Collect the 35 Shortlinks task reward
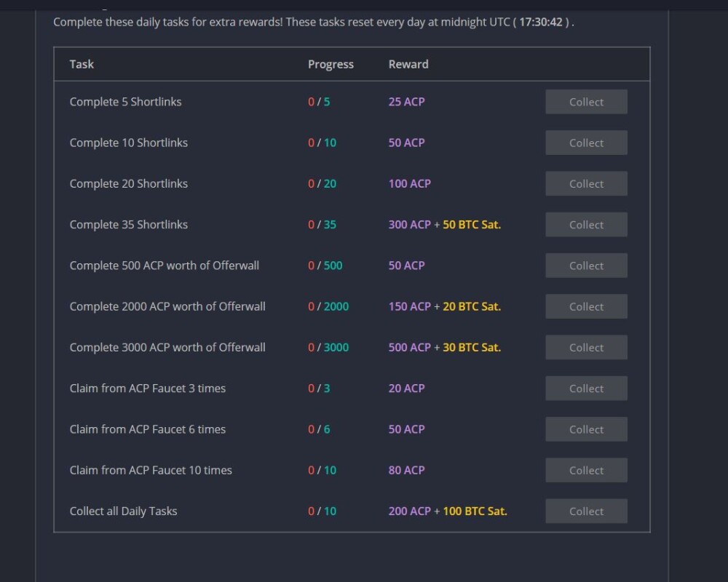Viewport: 728px width, 582px height. 586,225
